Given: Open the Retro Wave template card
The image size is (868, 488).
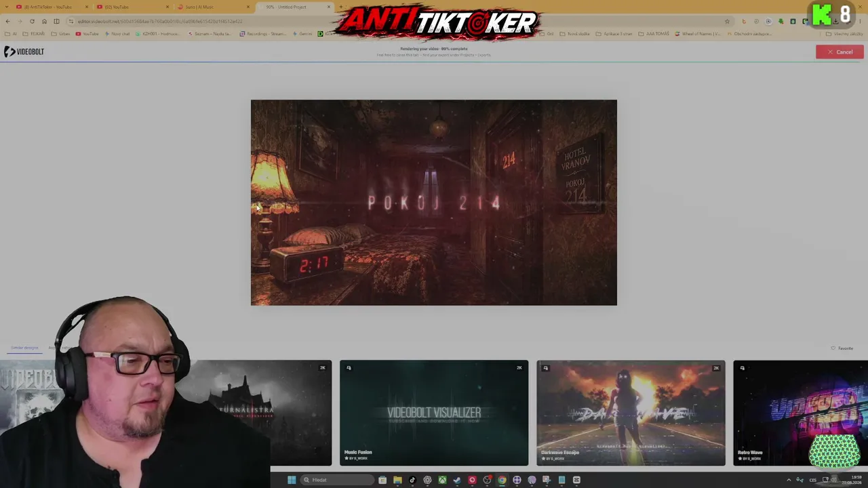Looking at the screenshot, I should point(800,413).
